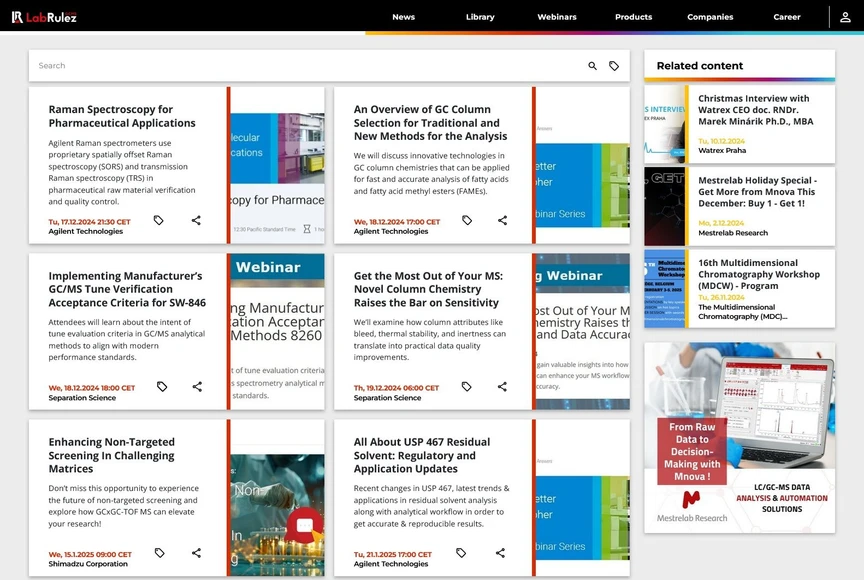Viewport: 864px width, 580px height.
Task: Click tag icon on GC Column Selection card
Action: pyautogui.click(x=467, y=220)
